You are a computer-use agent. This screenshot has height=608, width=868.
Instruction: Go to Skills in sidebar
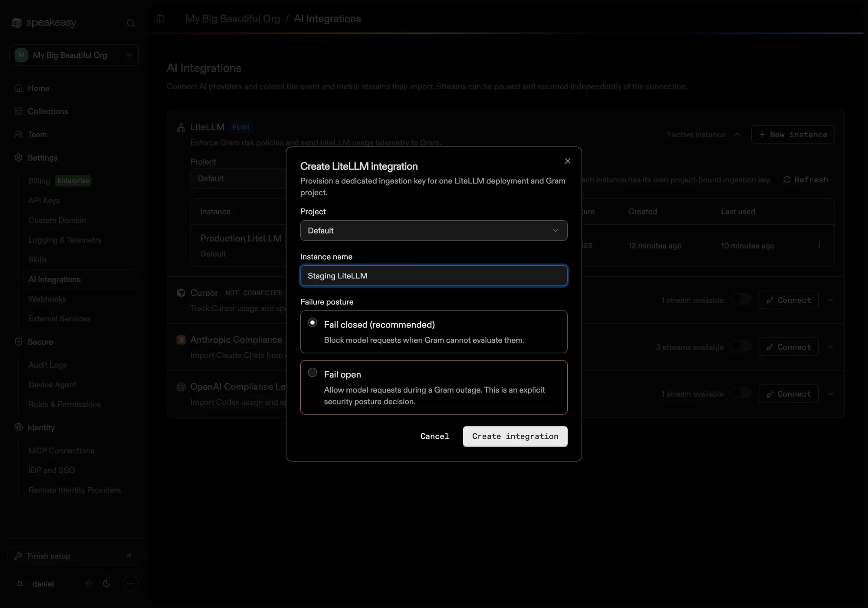point(38,260)
